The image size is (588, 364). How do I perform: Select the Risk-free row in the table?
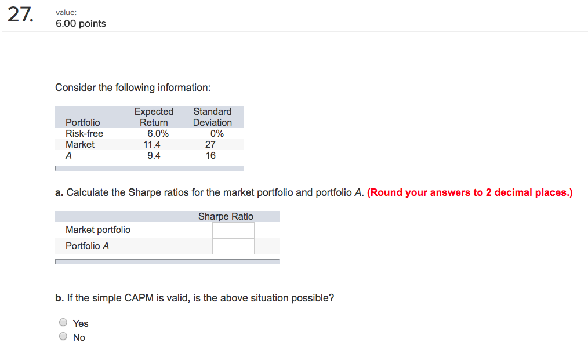click(84, 133)
